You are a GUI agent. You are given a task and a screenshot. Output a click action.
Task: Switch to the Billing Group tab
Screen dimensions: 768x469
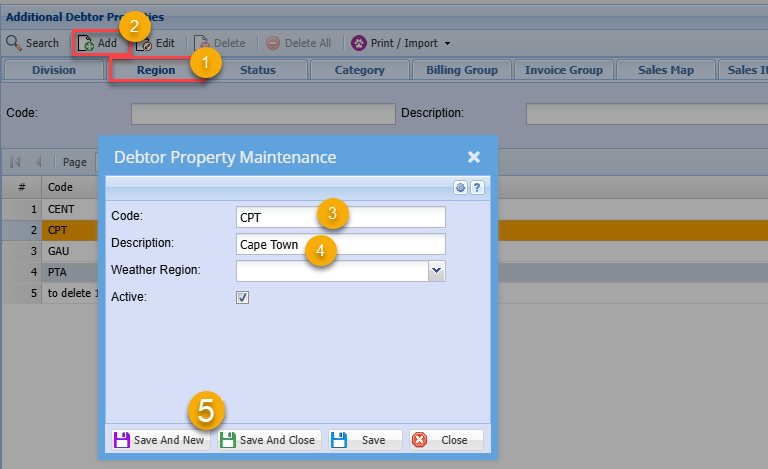(462, 70)
